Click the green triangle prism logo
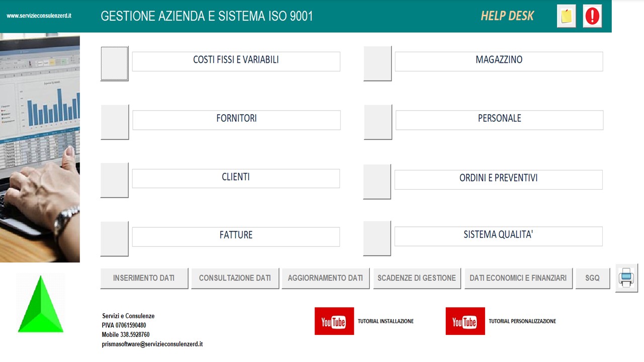Viewport: 644px width, 362px height. click(x=40, y=304)
